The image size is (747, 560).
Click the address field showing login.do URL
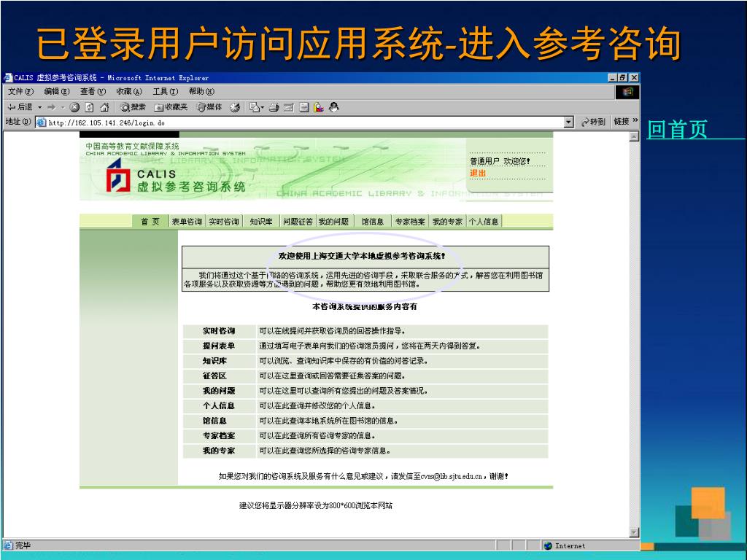point(306,122)
